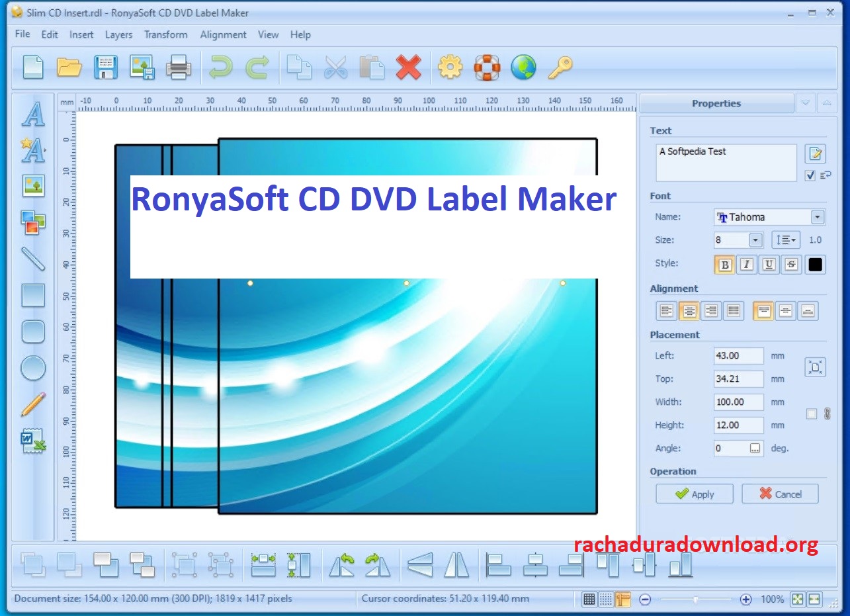The height and width of the screenshot is (616, 850).
Task: Toggle Strikethrough font style
Action: 790,265
